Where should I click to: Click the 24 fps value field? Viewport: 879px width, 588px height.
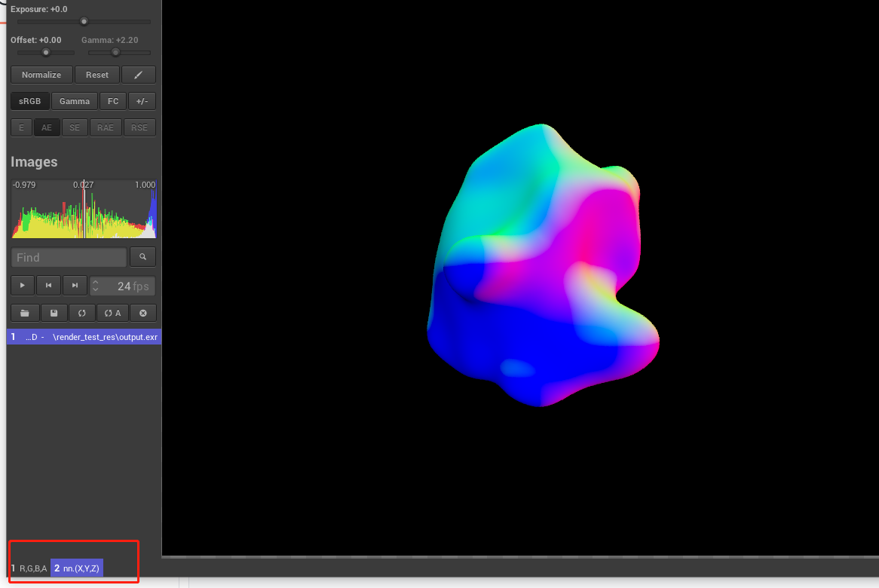[123, 286]
